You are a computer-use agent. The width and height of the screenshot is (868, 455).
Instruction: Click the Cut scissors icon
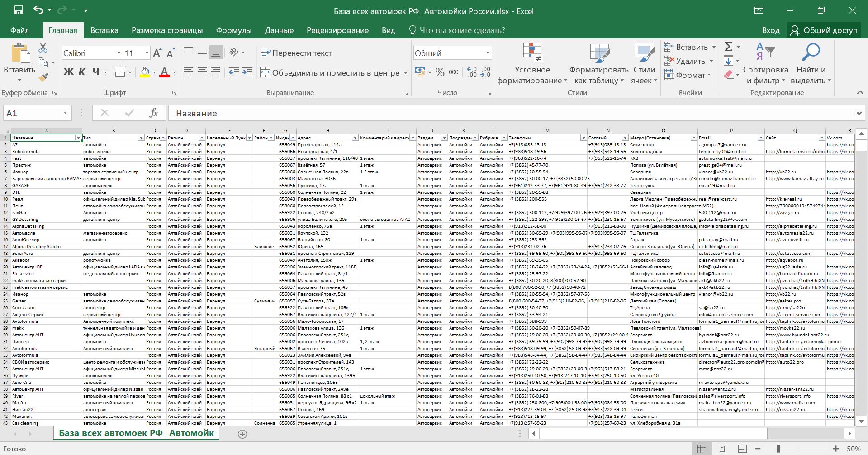pos(43,48)
